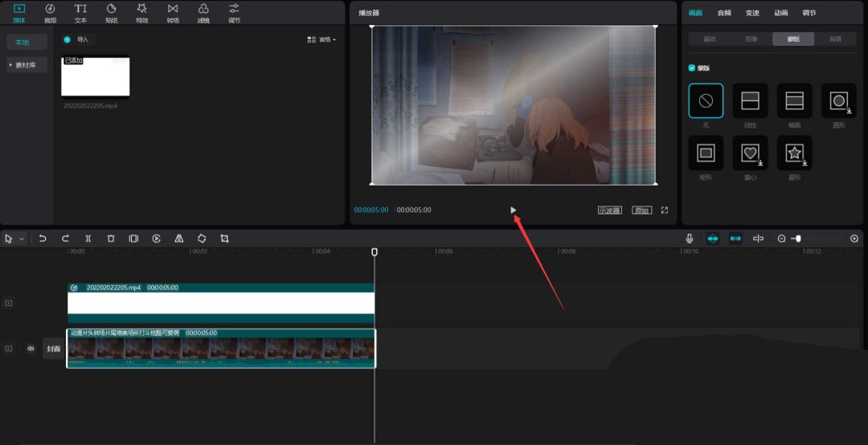Click the crop tool icon in timeline toolbar

(x=224, y=239)
